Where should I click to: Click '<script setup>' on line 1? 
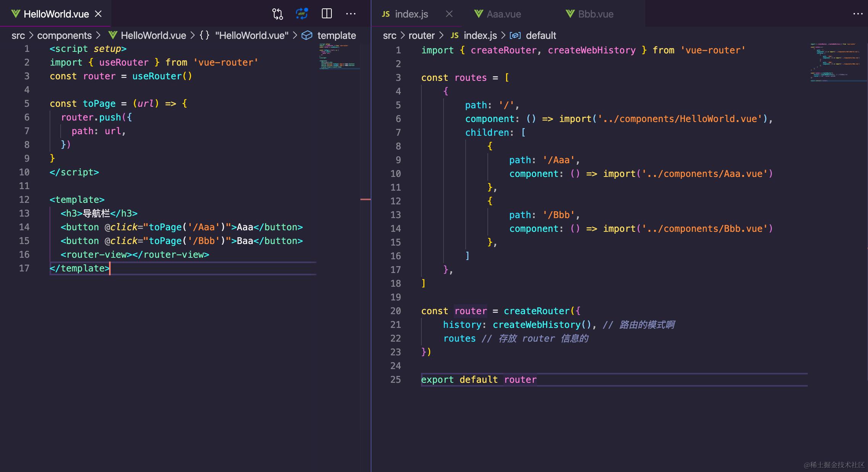[x=88, y=48]
